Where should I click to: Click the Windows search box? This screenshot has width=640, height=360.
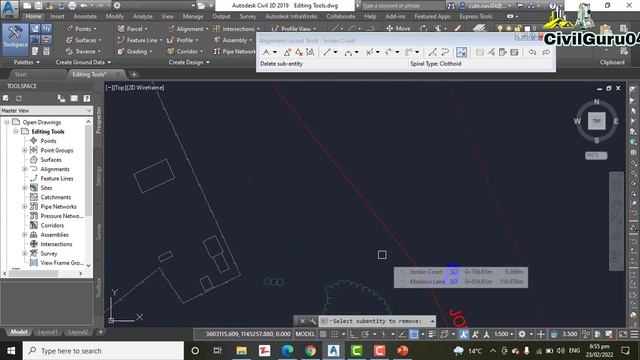tap(103, 351)
